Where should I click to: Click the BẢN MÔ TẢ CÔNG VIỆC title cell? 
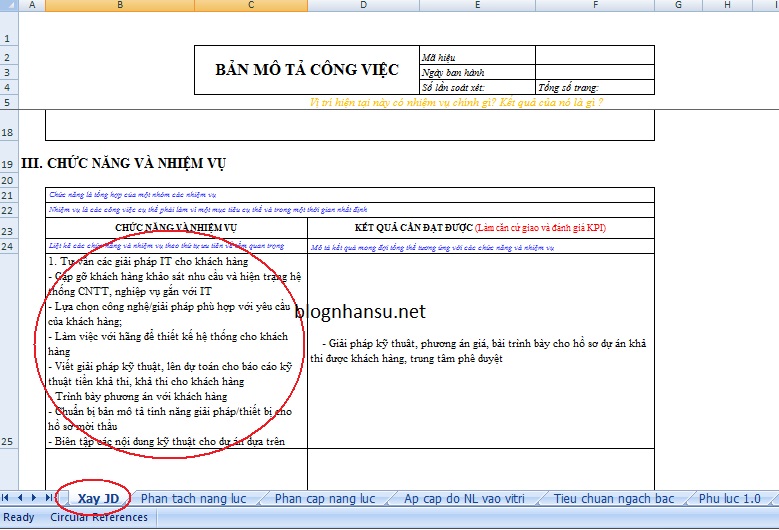tap(306, 70)
